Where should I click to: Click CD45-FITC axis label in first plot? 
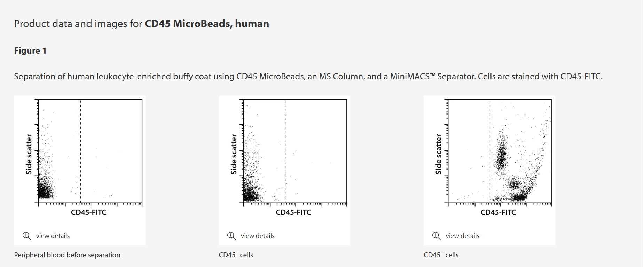click(x=88, y=212)
